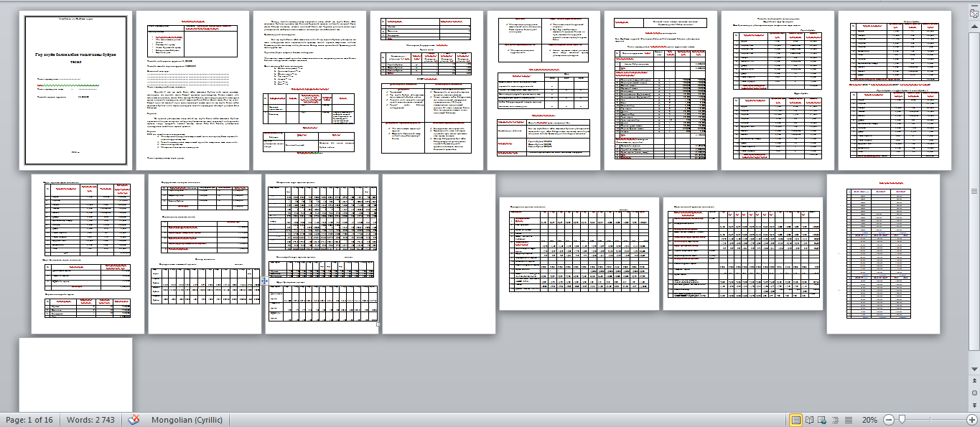Click the first page with the title cover
Viewport: 980px width, 427px height.
tap(75, 90)
